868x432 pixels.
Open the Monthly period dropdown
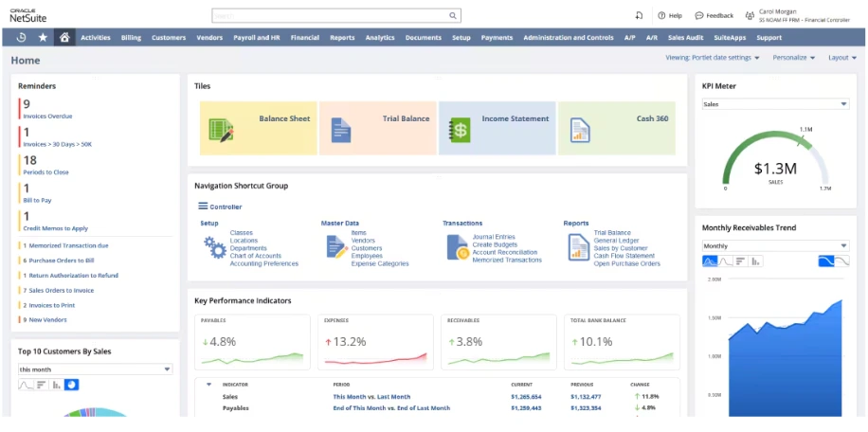[775, 246]
